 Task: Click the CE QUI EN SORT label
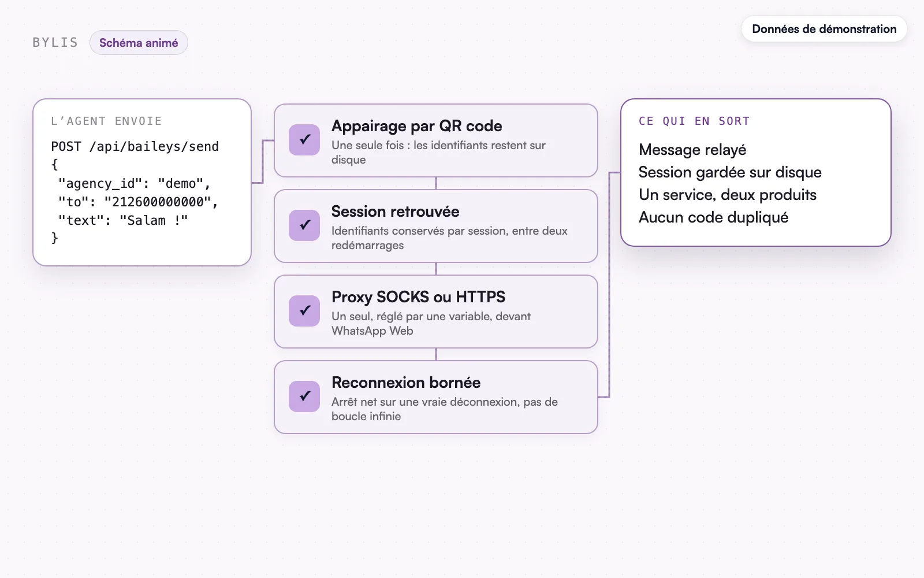(694, 121)
